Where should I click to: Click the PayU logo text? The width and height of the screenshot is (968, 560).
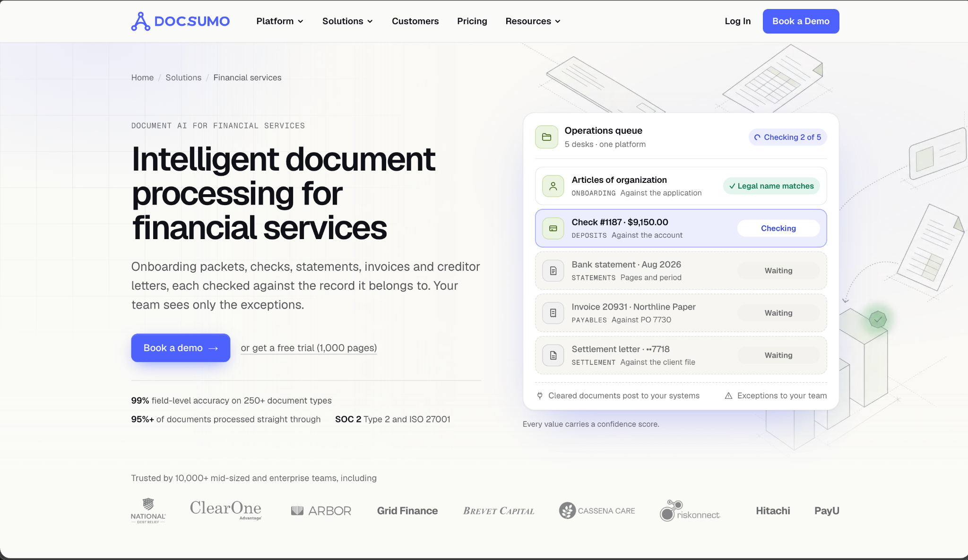pos(827,511)
